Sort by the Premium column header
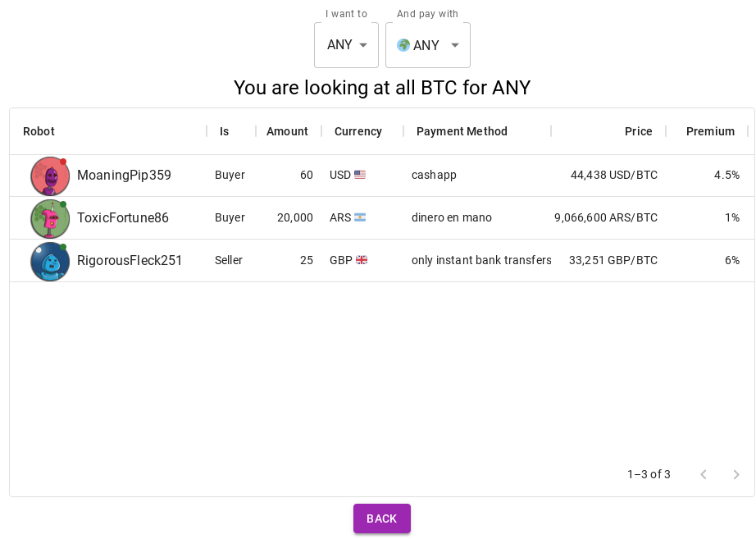Viewport: 756px width, 539px height. click(x=710, y=131)
